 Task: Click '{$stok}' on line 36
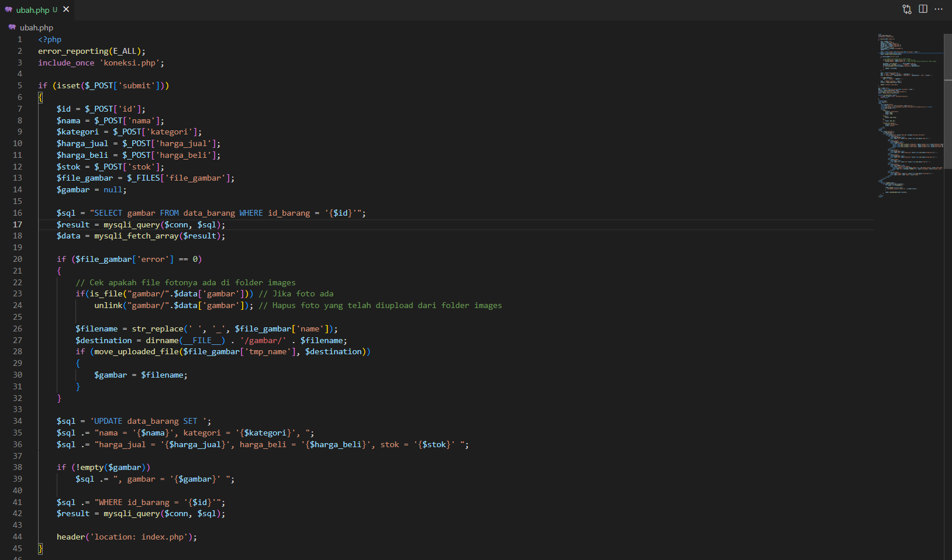(x=434, y=445)
